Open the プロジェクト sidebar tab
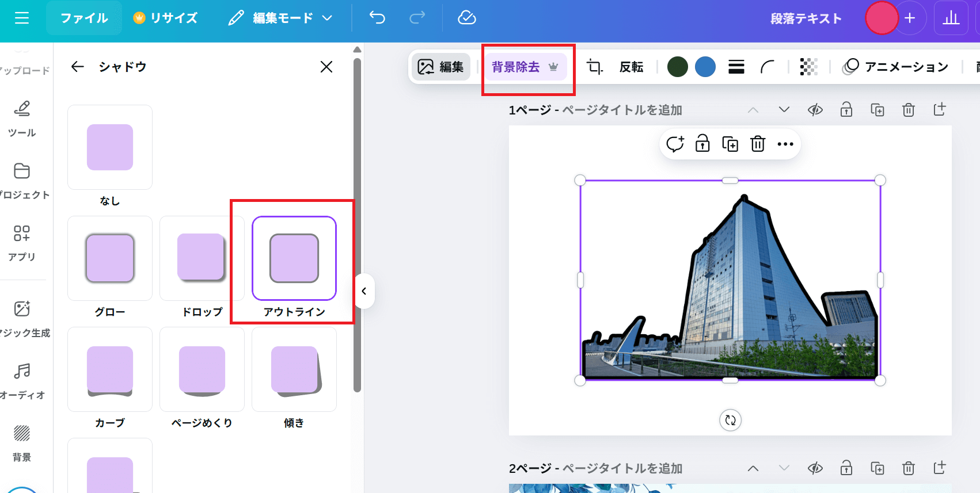Viewport: 980px width, 493px height. (22, 181)
